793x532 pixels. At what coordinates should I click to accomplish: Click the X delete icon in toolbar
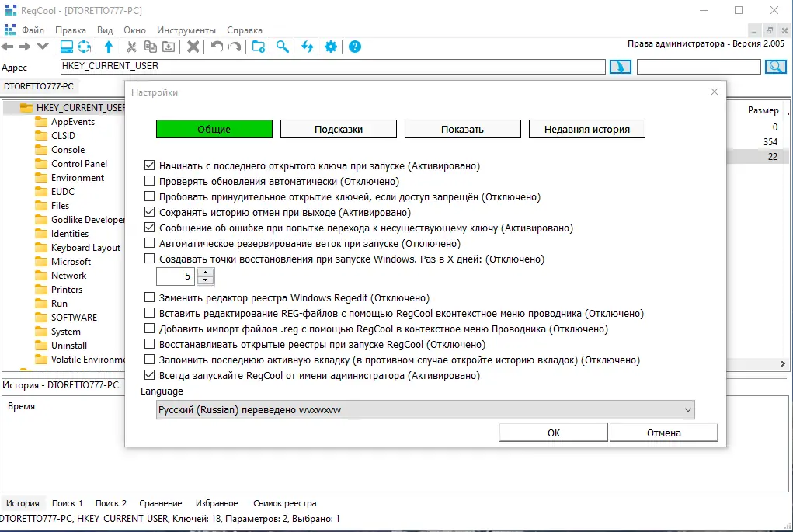[x=193, y=47]
